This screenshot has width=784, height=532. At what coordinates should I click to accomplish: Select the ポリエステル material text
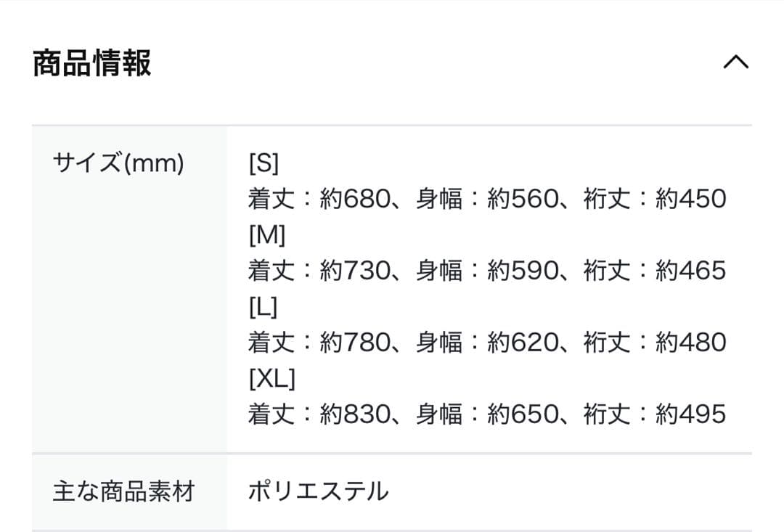coord(318,491)
